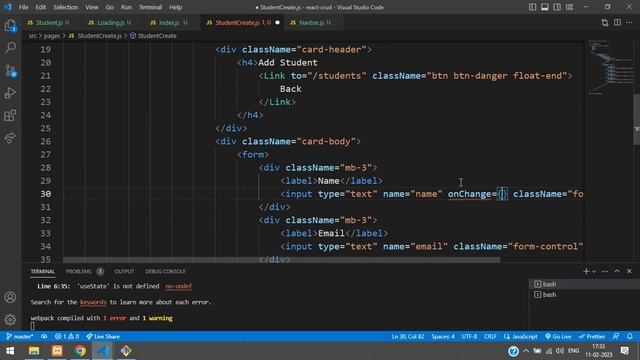Click Go Live in status bar
Viewport: 640px width, 360px height.
558,337
